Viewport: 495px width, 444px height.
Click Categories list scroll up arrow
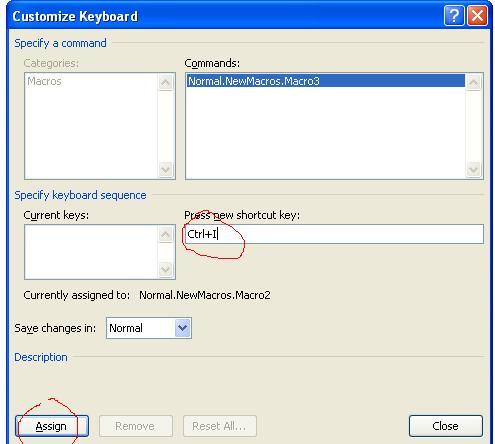tap(166, 82)
